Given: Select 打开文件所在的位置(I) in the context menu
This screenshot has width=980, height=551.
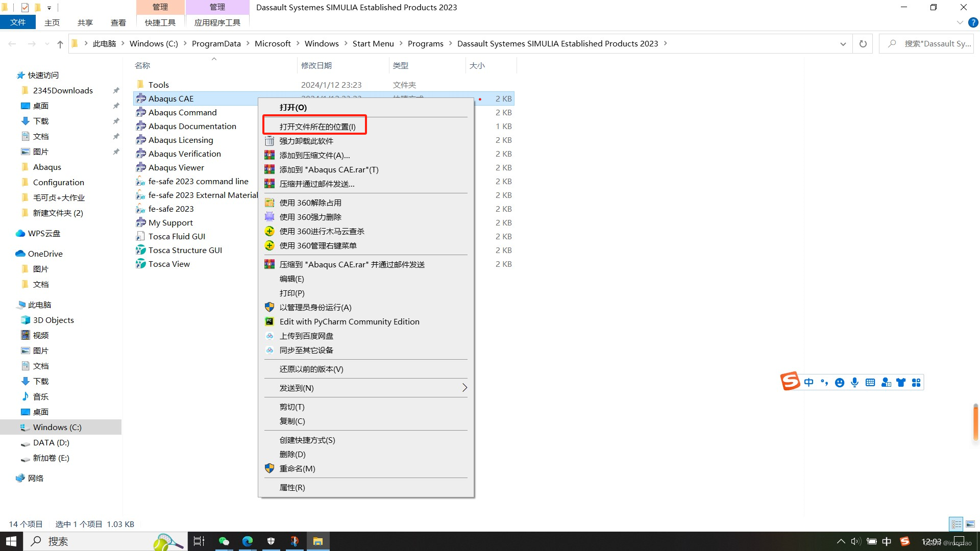Looking at the screenshot, I should pos(317,127).
